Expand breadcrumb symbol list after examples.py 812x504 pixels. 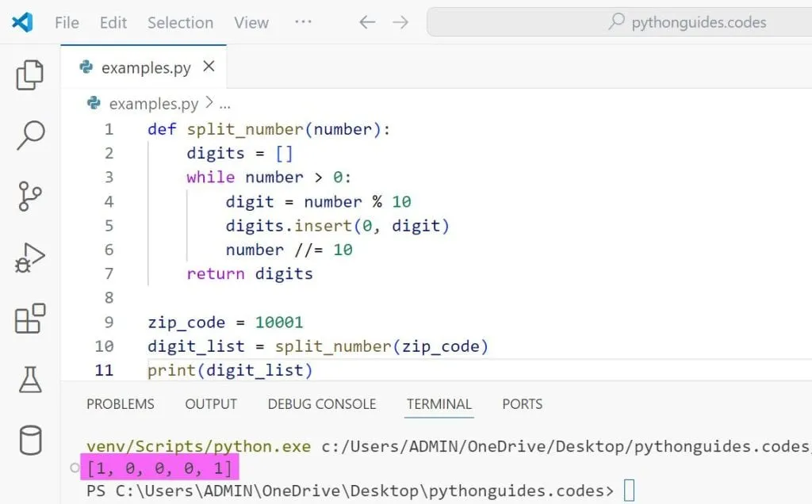pos(224,104)
